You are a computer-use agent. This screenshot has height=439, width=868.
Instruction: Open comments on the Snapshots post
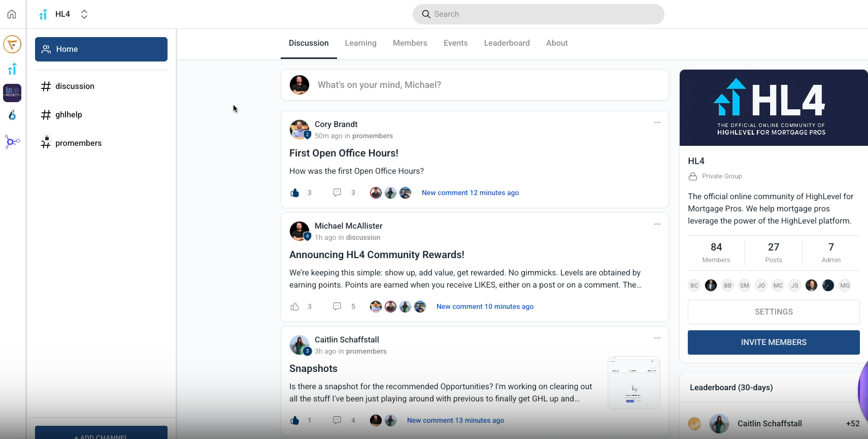[x=337, y=420]
